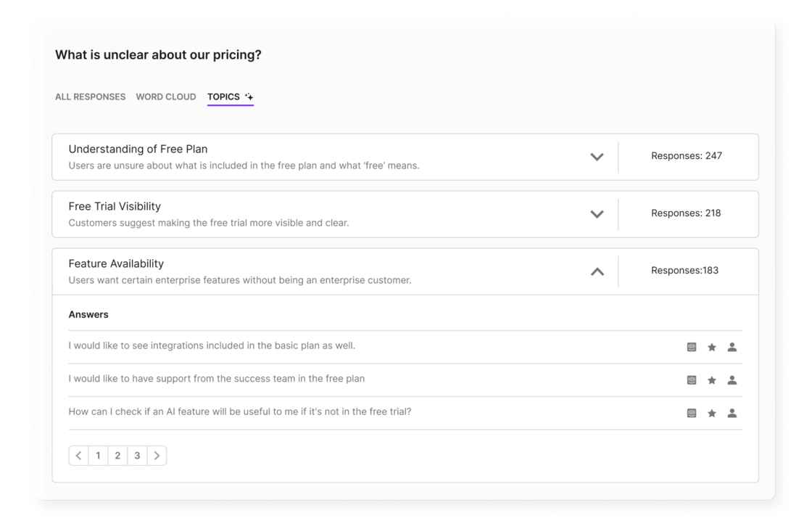Go to page 3 of answers

tap(137, 455)
